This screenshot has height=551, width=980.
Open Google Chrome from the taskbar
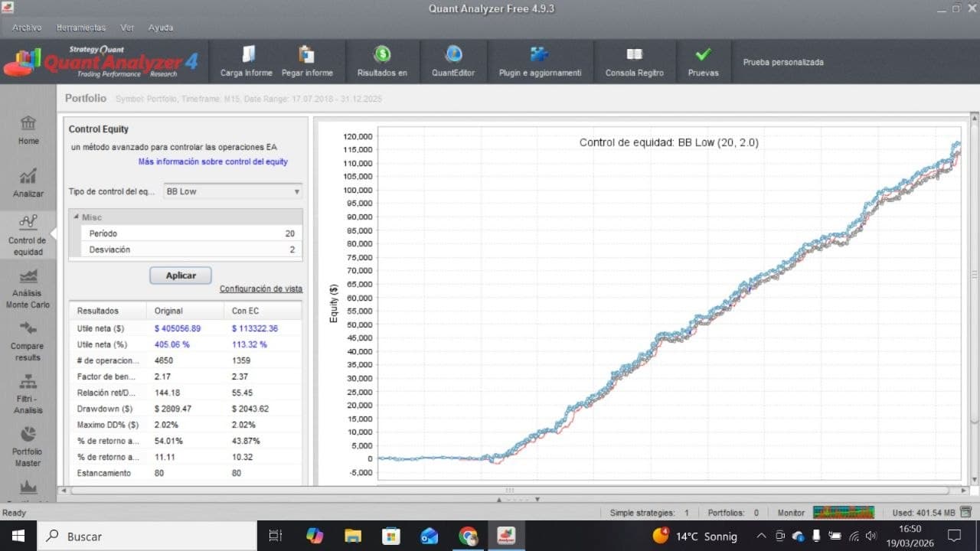click(468, 536)
